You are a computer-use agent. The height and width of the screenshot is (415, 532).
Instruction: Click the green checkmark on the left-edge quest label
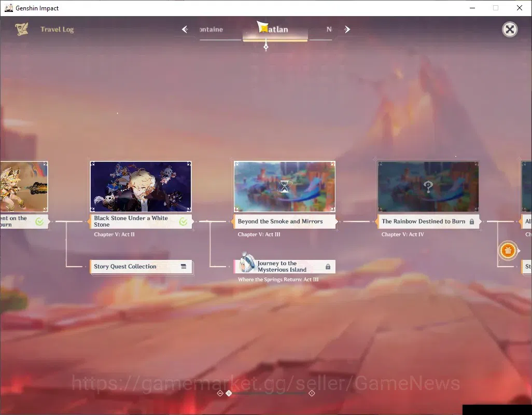tap(39, 222)
